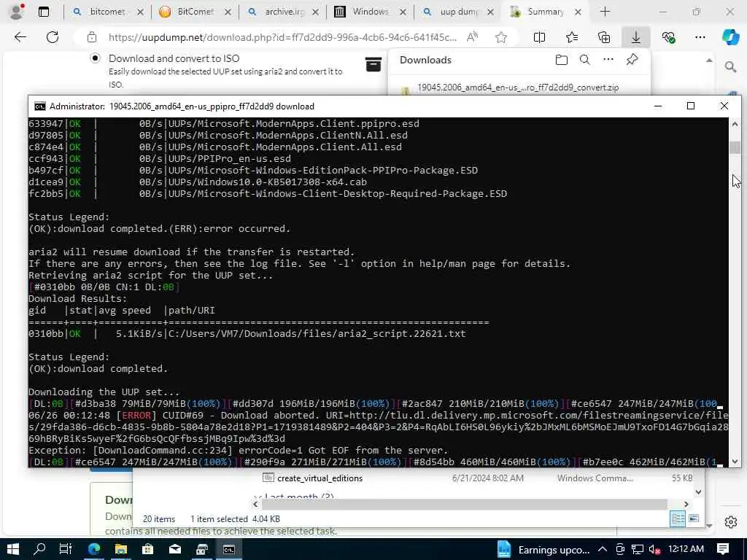Open the clock showing 12:12 AM
The image size is (747, 560).
pyautogui.click(x=686, y=549)
